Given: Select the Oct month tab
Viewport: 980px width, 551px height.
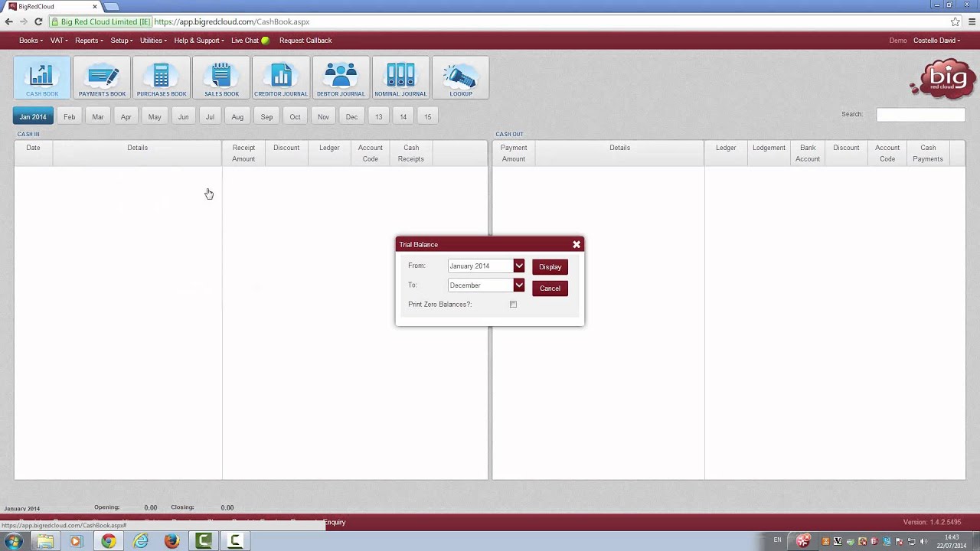Looking at the screenshot, I should (295, 117).
